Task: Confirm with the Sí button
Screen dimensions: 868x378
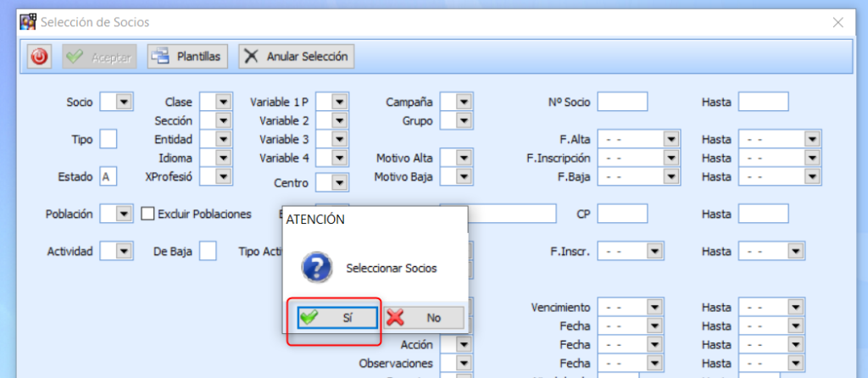Action: click(331, 317)
